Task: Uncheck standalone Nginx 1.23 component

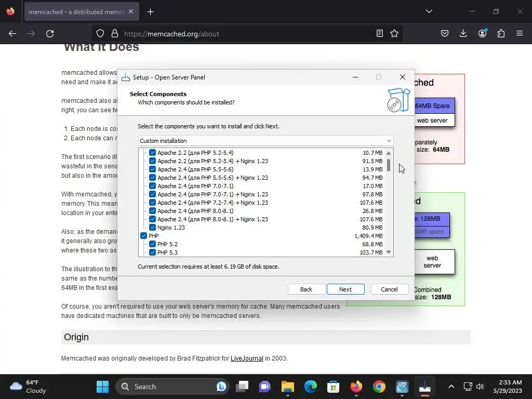Action: [152, 228]
